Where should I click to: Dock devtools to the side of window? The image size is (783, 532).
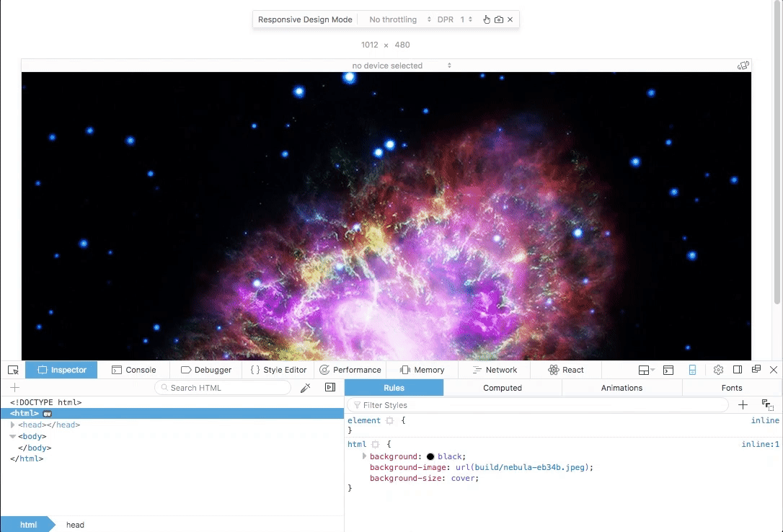tap(737, 369)
